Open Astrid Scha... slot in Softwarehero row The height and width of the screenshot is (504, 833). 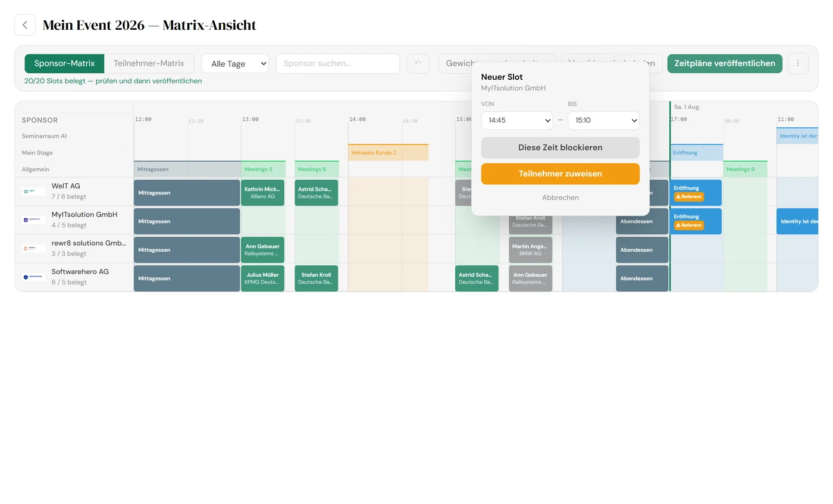(x=477, y=278)
